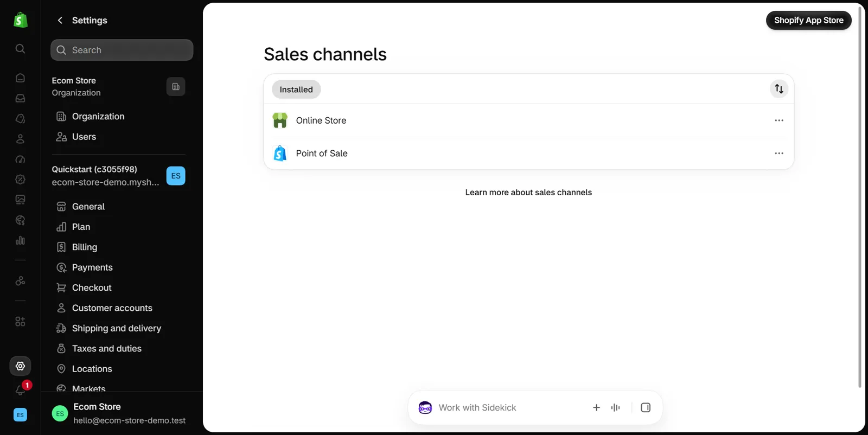Select the Installed filter tab
Screen dimensions: 868x435
[x=296, y=89]
